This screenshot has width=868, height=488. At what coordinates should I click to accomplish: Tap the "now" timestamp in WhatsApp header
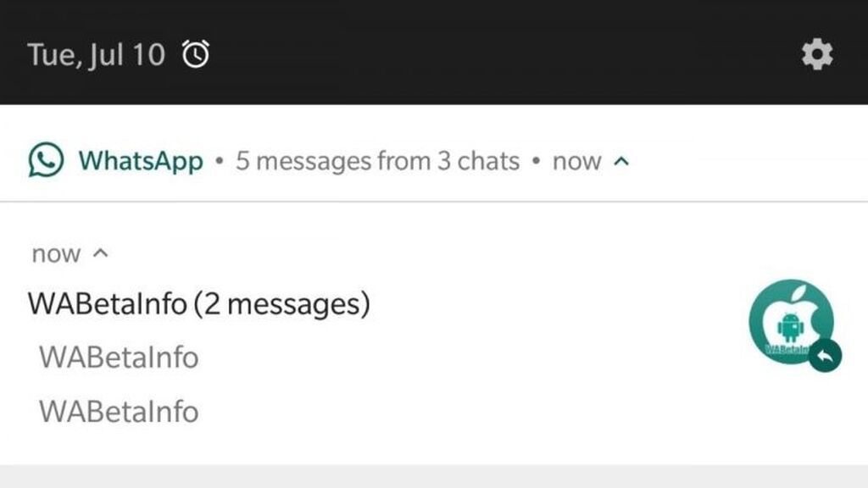[576, 161]
